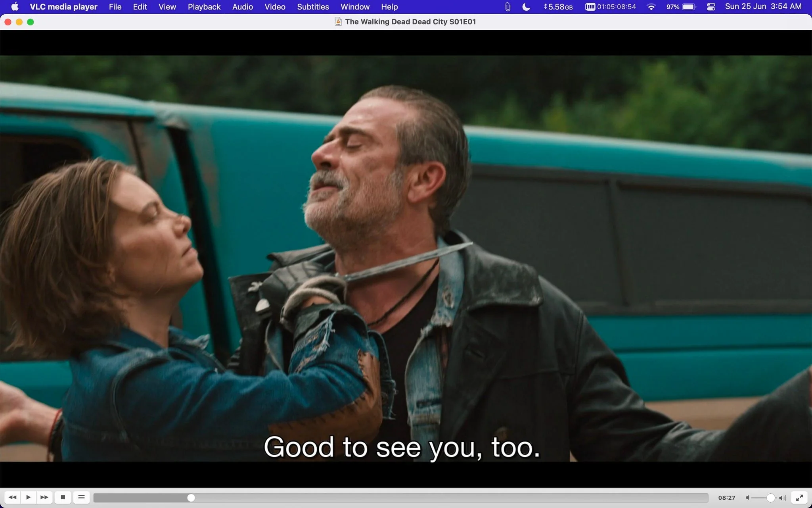Stop the video with the stop button

point(63,497)
